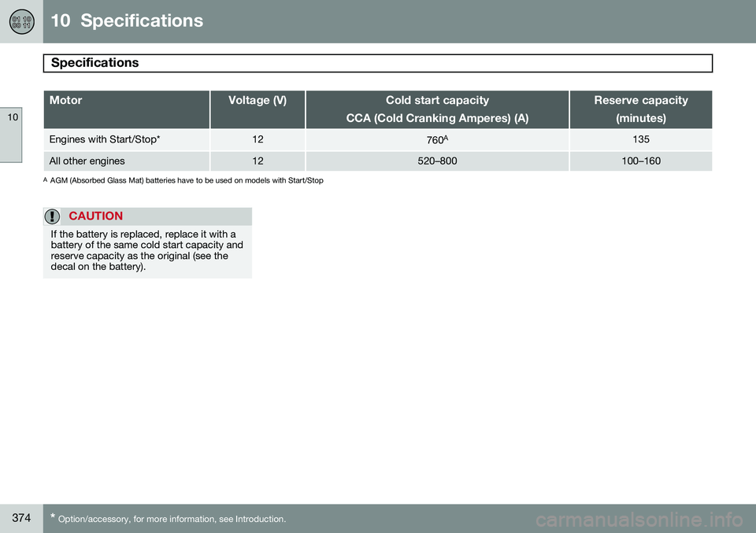Click the 100–160 reserve capacity value
The image size is (756, 533).
(641, 161)
